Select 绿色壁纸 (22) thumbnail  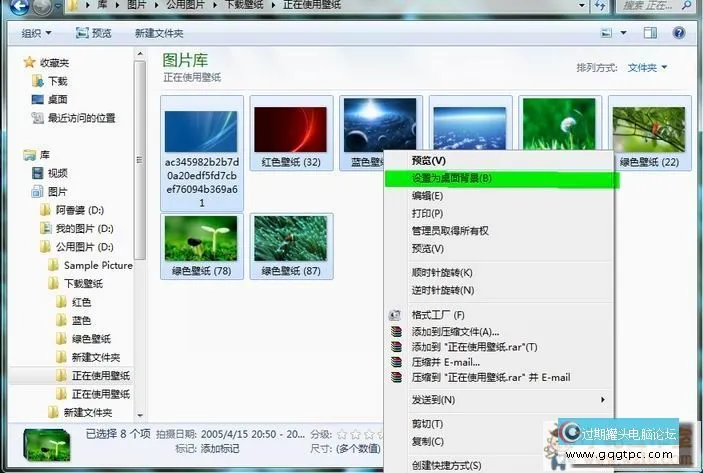coord(649,133)
